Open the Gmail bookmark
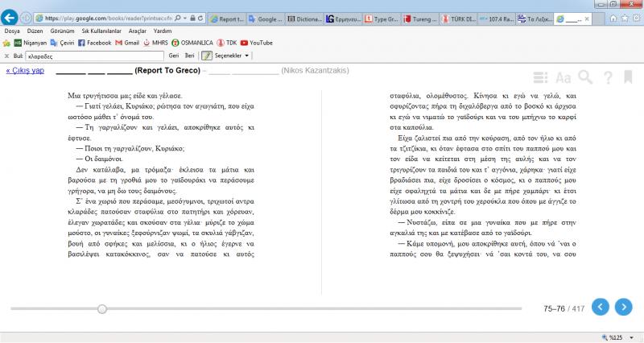The width and height of the screenshot is (644, 343). (127, 43)
